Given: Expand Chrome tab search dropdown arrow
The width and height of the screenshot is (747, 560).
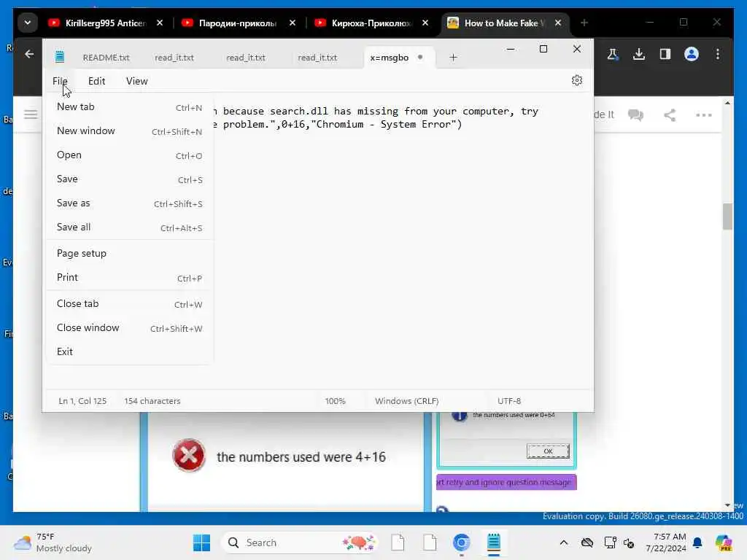Looking at the screenshot, I should coord(28,23).
